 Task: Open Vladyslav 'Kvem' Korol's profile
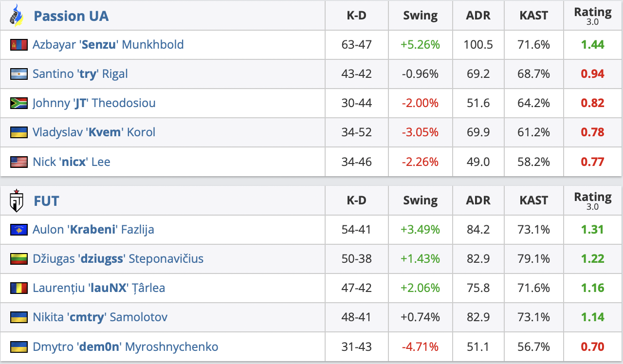[x=94, y=132]
